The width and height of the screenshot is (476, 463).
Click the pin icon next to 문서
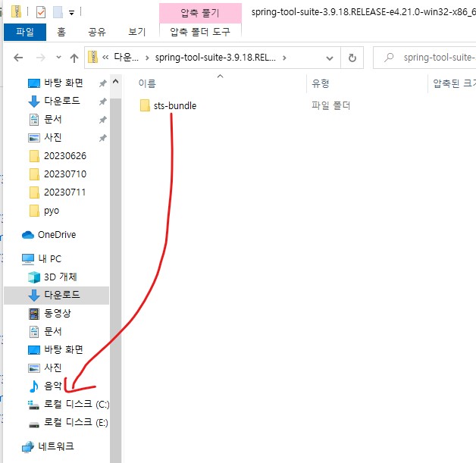pos(103,120)
